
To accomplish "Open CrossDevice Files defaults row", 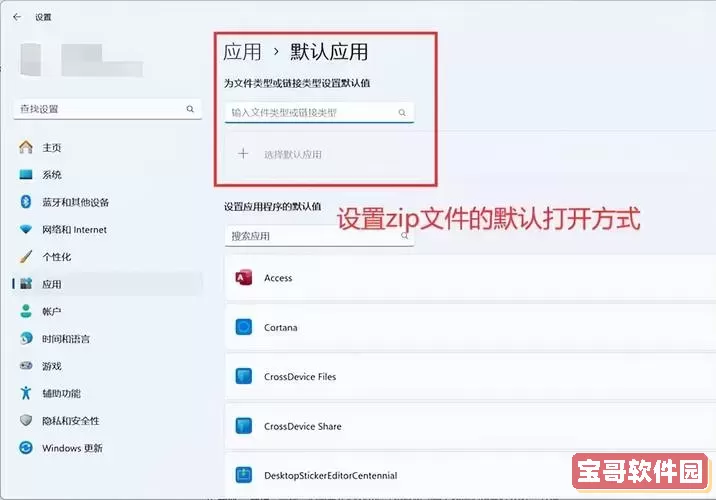I will (x=470, y=377).
